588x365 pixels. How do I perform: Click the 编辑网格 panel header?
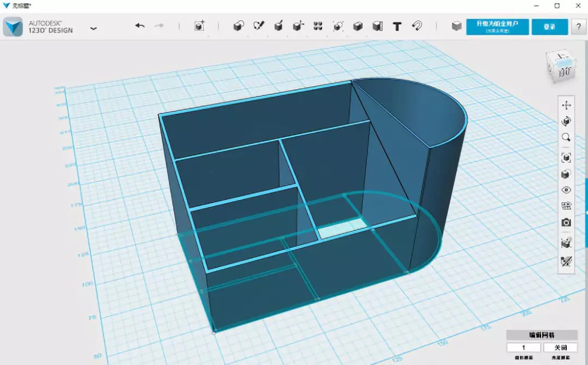click(x=542, y=335)
